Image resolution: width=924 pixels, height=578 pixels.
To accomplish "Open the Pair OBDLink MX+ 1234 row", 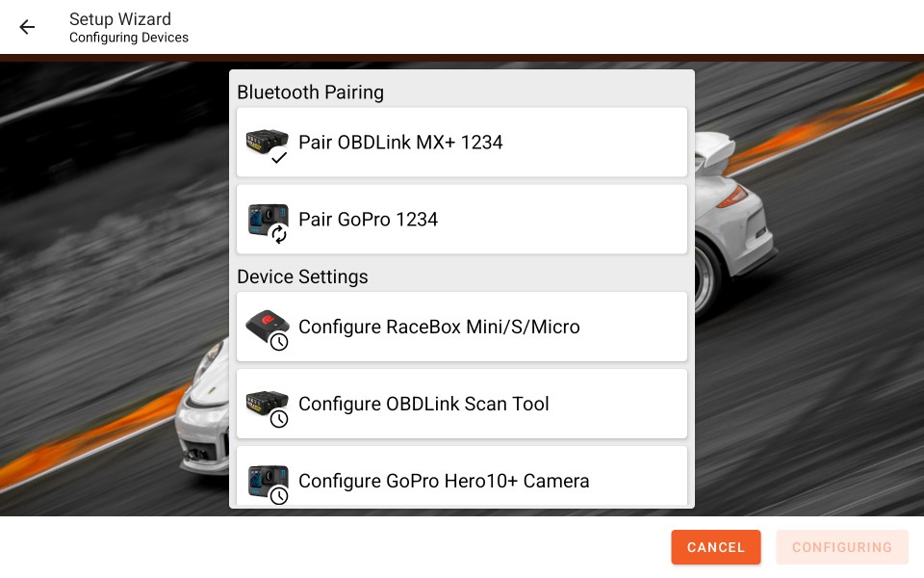I will (x=461, y=143).
